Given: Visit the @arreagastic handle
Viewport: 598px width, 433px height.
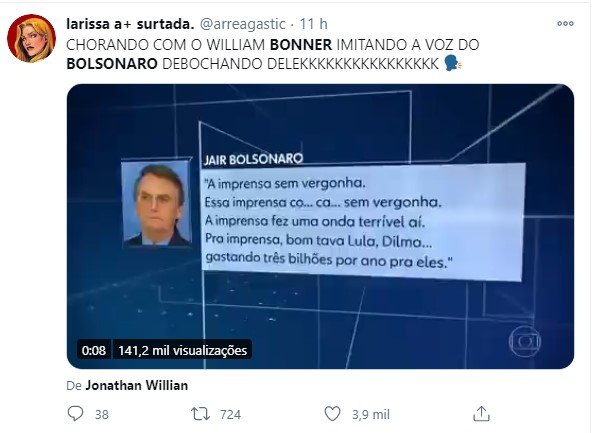Looking at the screenshot, I should [x=243, y=24].
